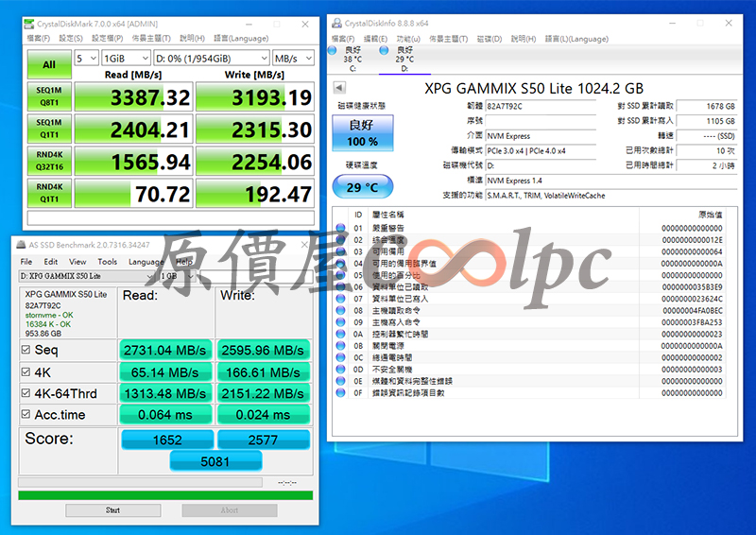Run the RND4K Q32T16 test button
Viewport: 756px width, 535px height.
coord(49,161)
